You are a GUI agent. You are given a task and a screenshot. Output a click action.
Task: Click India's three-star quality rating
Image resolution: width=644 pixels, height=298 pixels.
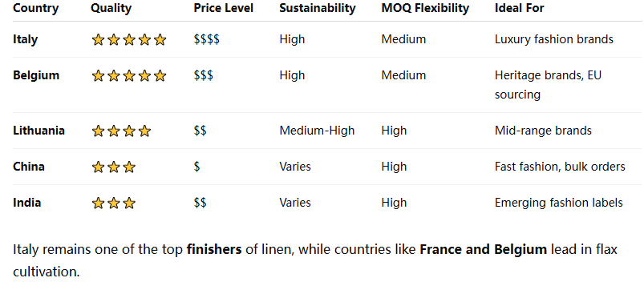[113, 203]
